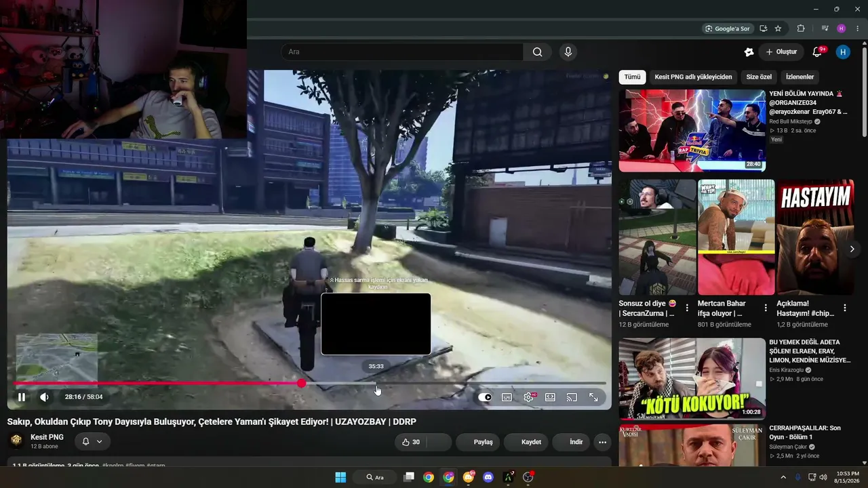Open Task View on the taskbar
This screenshot has height=488, width=868.
click(x=408, y=477)
